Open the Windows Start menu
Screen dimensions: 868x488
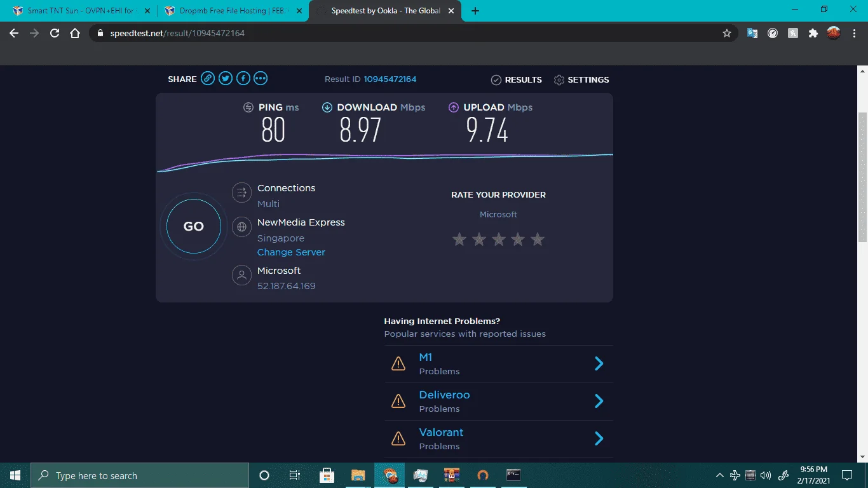click(15, 475)
